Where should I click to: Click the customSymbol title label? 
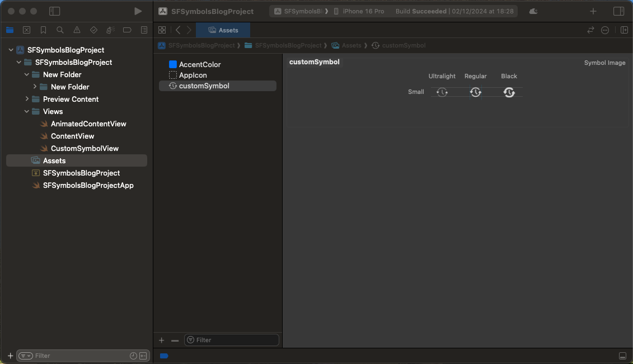point(314,62)
